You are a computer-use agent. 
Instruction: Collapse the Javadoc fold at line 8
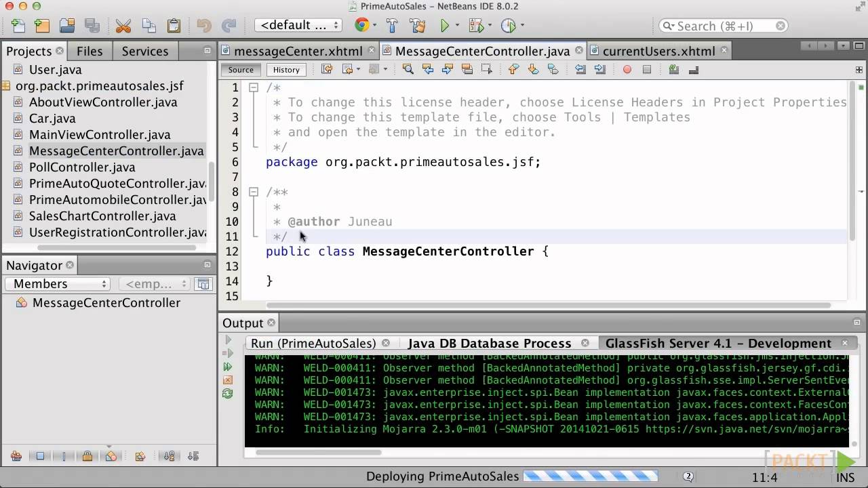click(x=253, y=192)
